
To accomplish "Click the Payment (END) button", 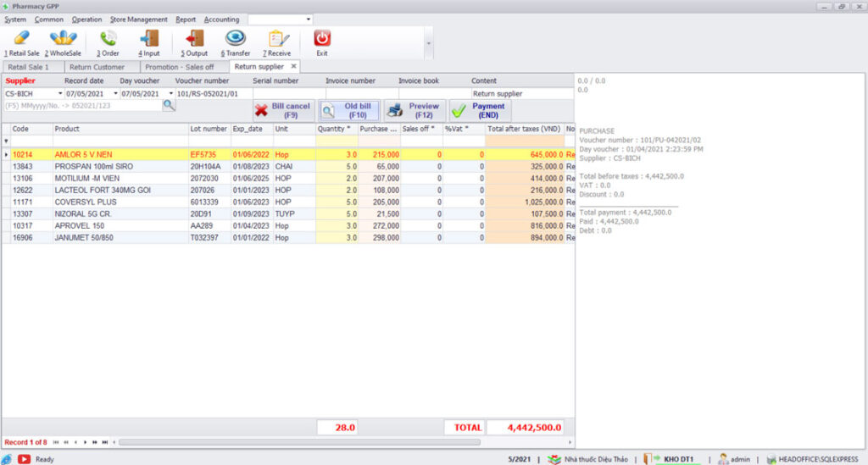I will pos(480,110).
